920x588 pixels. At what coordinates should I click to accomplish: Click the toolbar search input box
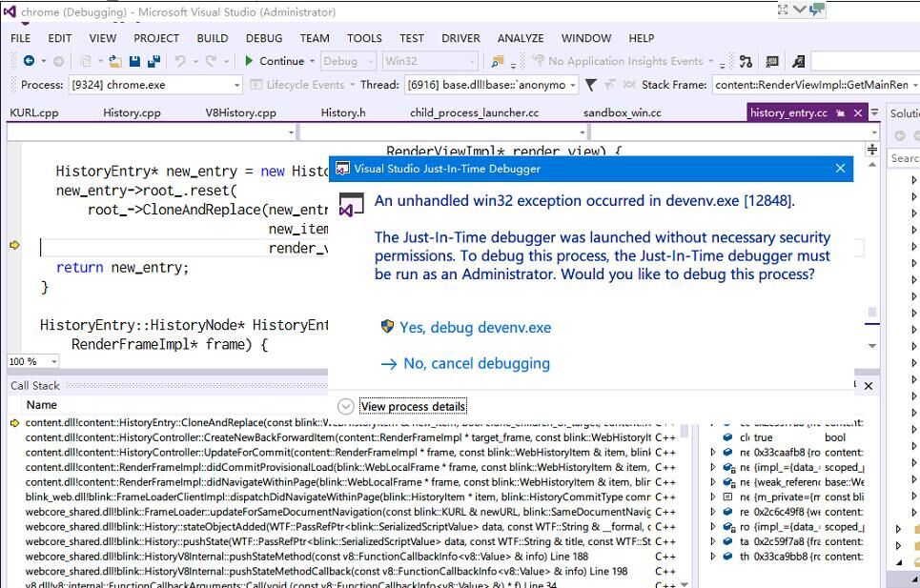(866, 61)
